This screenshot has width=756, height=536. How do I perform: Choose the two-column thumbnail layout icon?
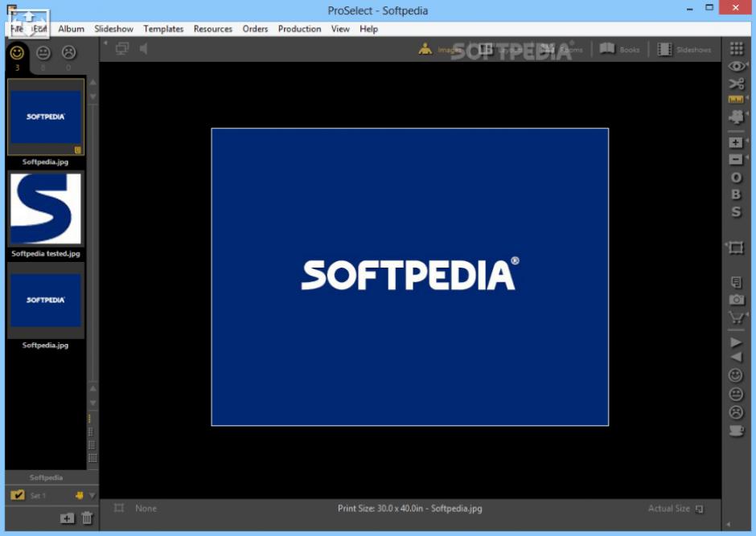coord(91,432)
